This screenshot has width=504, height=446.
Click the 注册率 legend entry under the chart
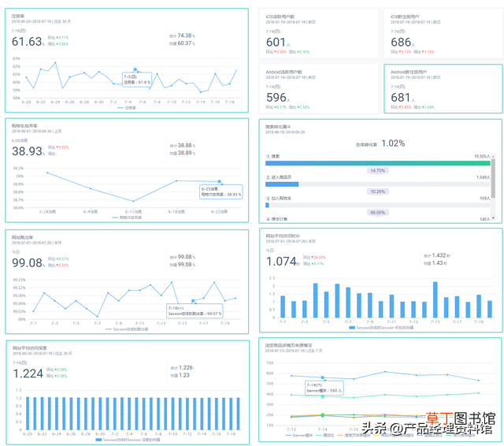[x=127, y=108]
